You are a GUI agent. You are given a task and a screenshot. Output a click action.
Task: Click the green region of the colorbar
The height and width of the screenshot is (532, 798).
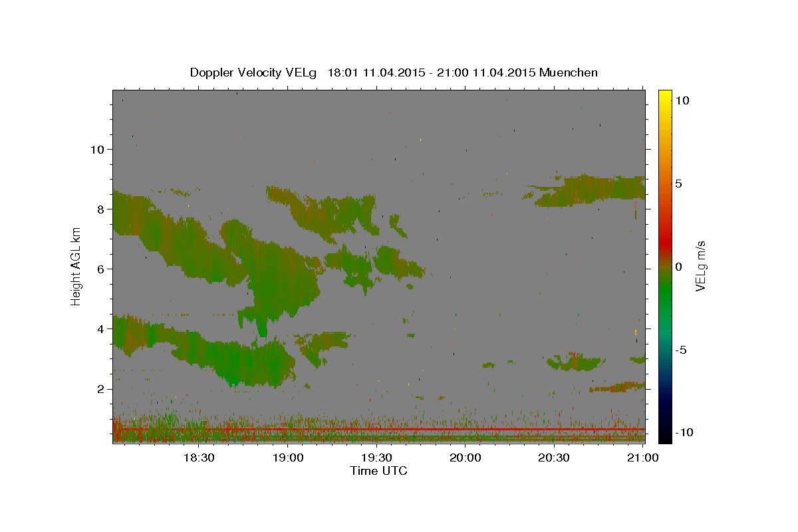click(665, 293)
